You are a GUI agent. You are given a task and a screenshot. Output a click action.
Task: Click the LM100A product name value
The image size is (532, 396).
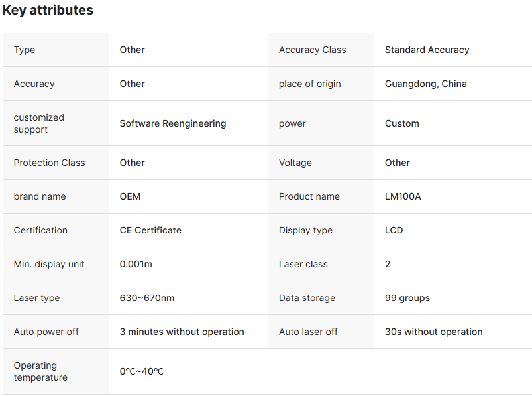[x=402, y=196]
